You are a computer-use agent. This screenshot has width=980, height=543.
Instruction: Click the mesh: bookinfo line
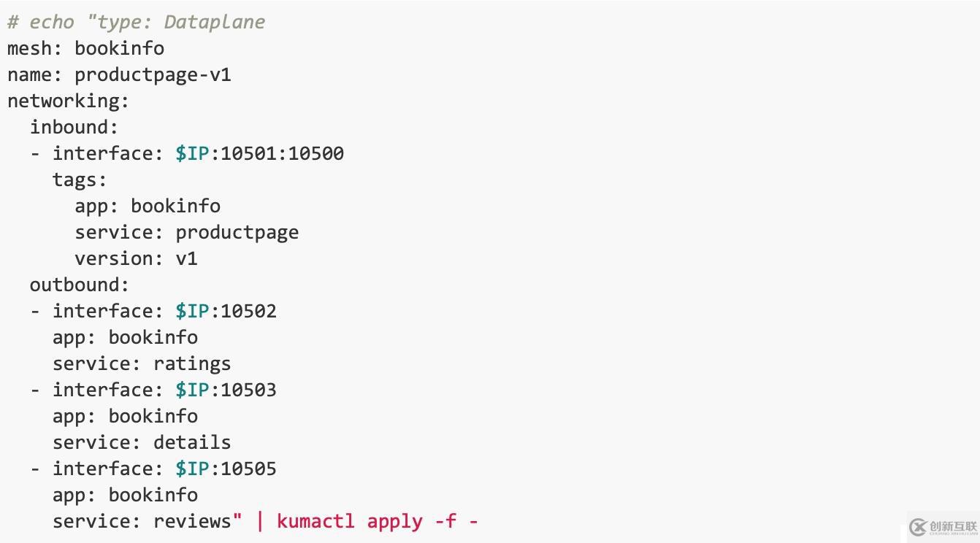coord(85,48)
